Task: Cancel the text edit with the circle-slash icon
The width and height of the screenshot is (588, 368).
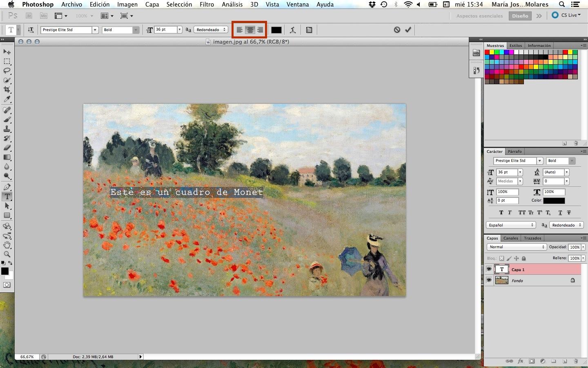Action: click(x=397, y=30)
